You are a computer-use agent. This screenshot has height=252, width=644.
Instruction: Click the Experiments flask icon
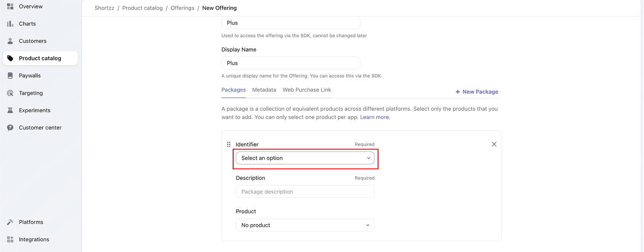(10, 110)
